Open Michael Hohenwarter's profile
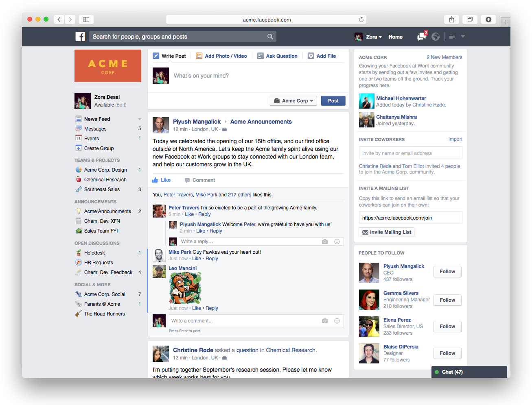Screen dimensions: 532x405 [401, 98]
